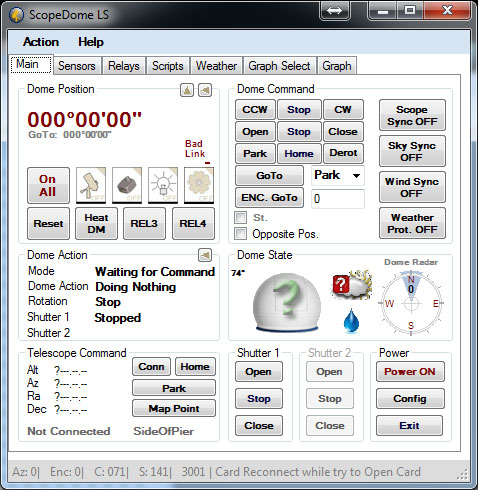Switch to the Sensors tab
478x490 pixels.
[x=77, y=66]
